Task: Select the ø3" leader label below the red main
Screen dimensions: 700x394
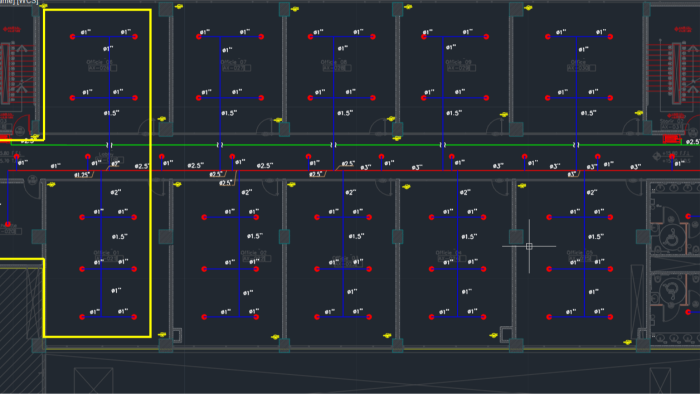Action: tap(574, 174)
